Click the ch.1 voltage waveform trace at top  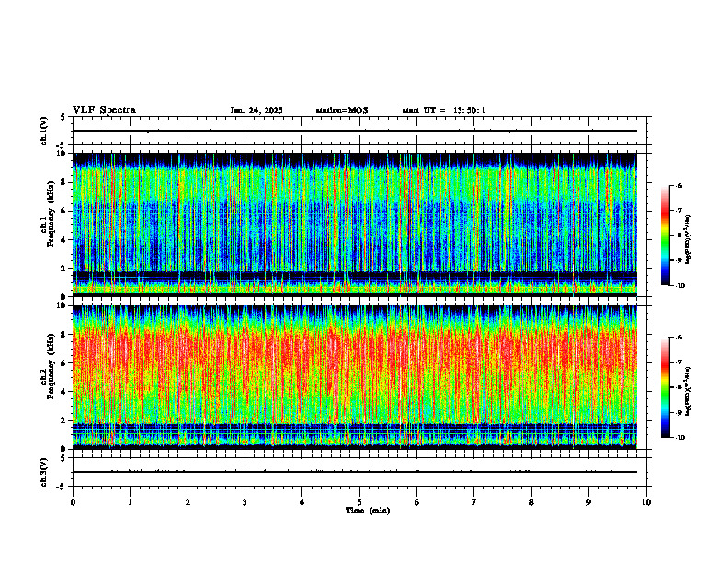(355, 131)
